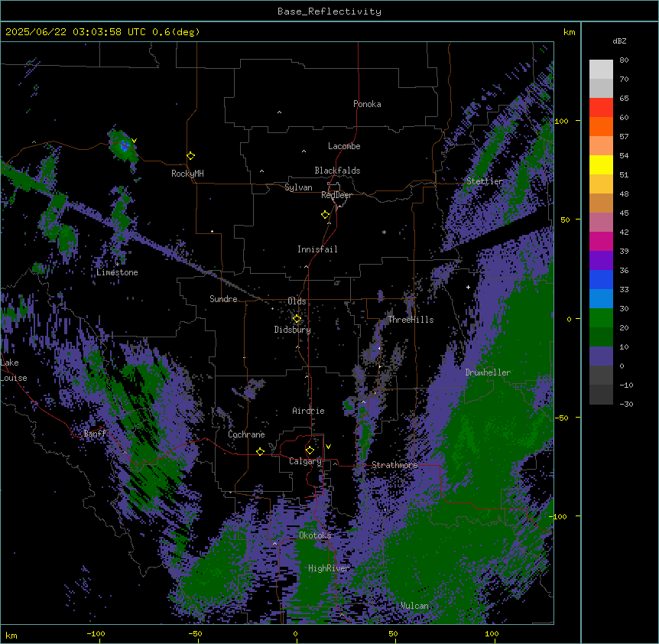659x644 pixels.
Task: Click the dBZ legend heading
Action: point(619,41)
